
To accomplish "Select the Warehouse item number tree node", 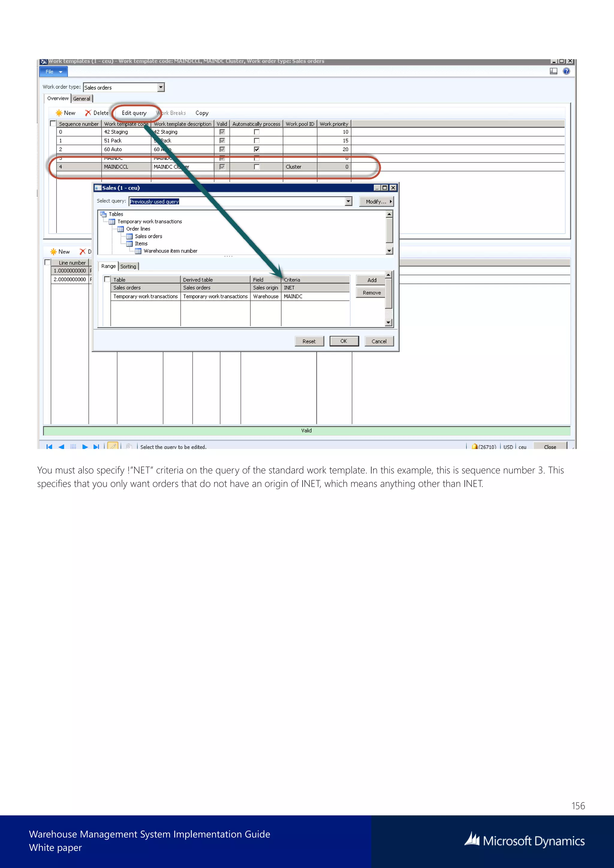I will [x=171, y=251].
